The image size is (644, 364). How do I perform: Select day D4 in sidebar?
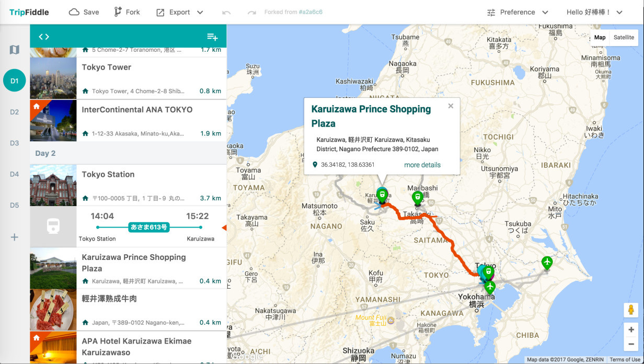(15, 174)
